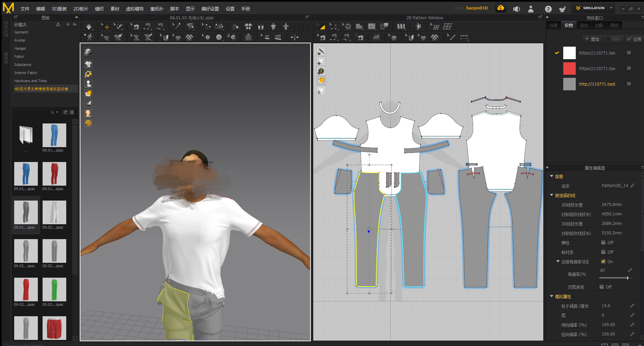The width and height of the screenshot is (644, 346).
Task: Toggle the 粘衬条 Off checkbox
Action: pyautogui.click(x=603, y=252)
